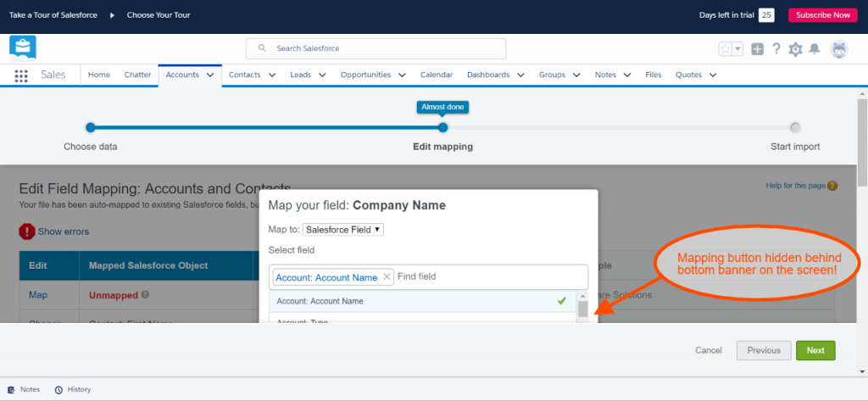The height and width of the screenshot is (401, 868).
Task: Go to the Home tab
Action: coord(99,75)
